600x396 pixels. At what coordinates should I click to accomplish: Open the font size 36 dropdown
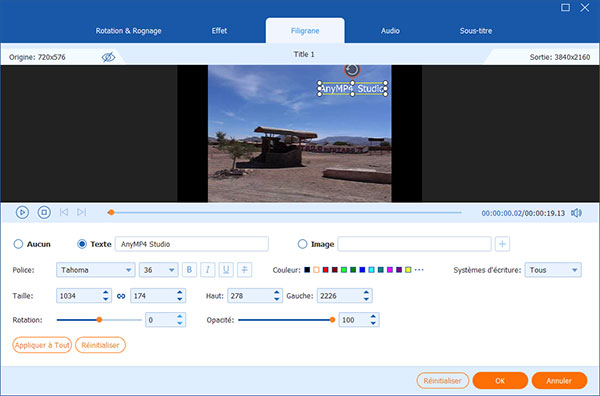tap(158, 270)
